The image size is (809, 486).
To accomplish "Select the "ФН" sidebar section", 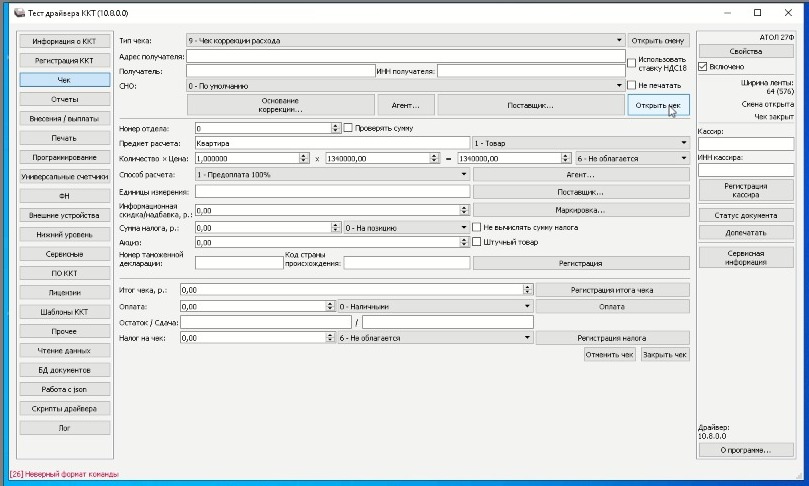I will (x=64, y=196).
